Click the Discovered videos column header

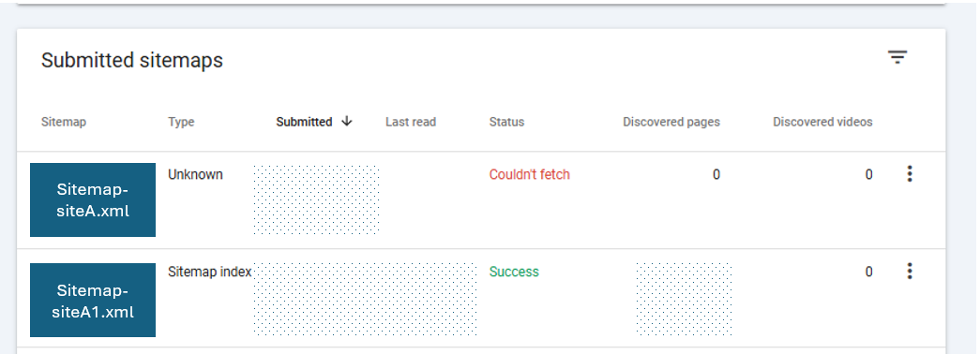822,122
